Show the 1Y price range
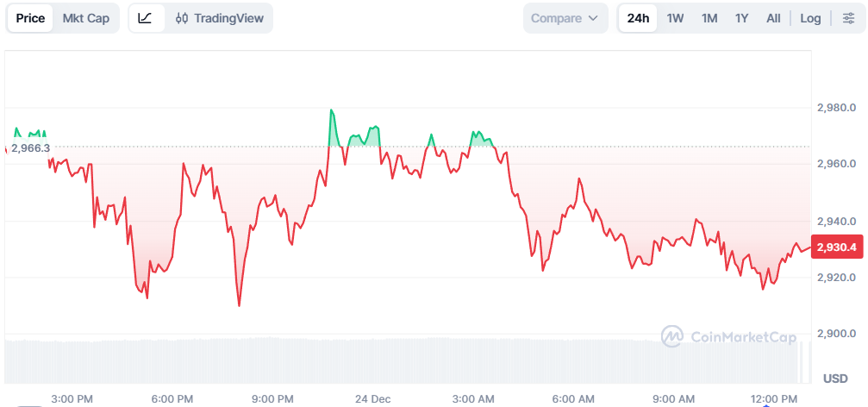Viewport: 868px width, 407px height. tap(741, 18)
